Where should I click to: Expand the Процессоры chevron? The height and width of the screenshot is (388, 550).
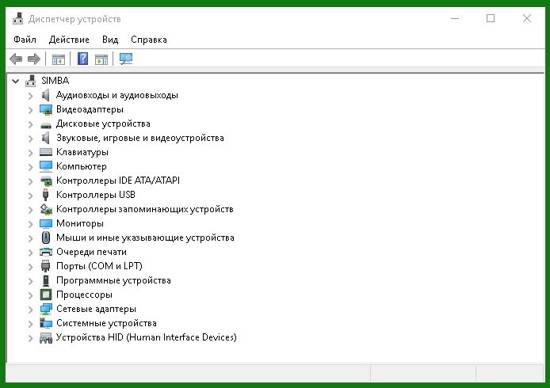pos(31,295)
